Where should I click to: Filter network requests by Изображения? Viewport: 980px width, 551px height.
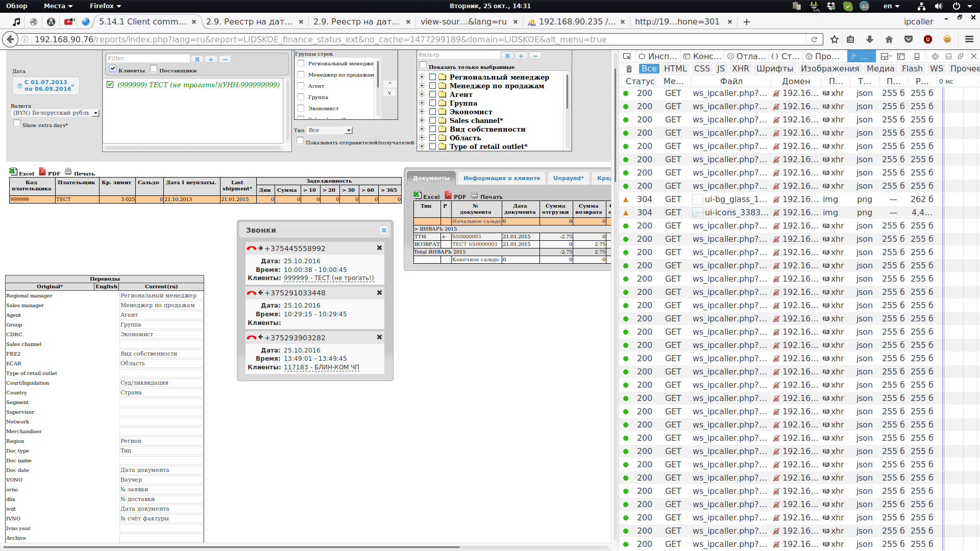[829, 69]
